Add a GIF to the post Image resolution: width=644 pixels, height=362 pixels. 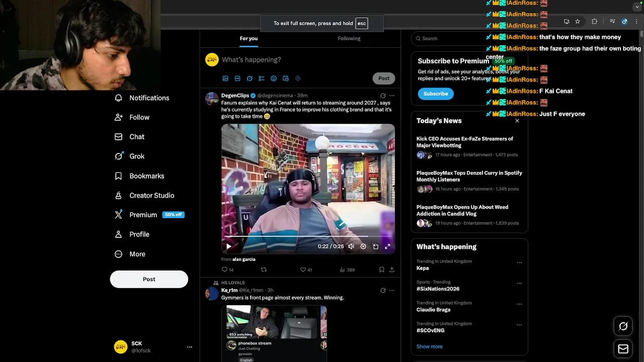pos(237,78)
